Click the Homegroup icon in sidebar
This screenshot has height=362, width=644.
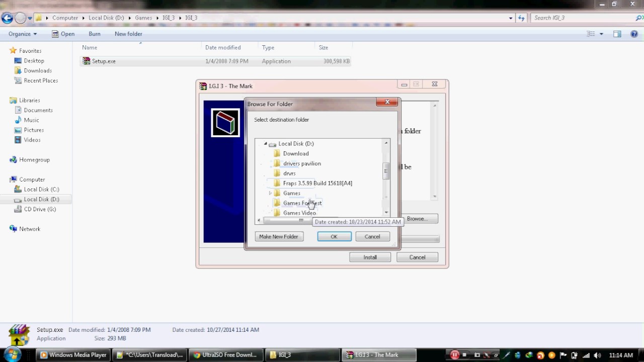[13, 160]
